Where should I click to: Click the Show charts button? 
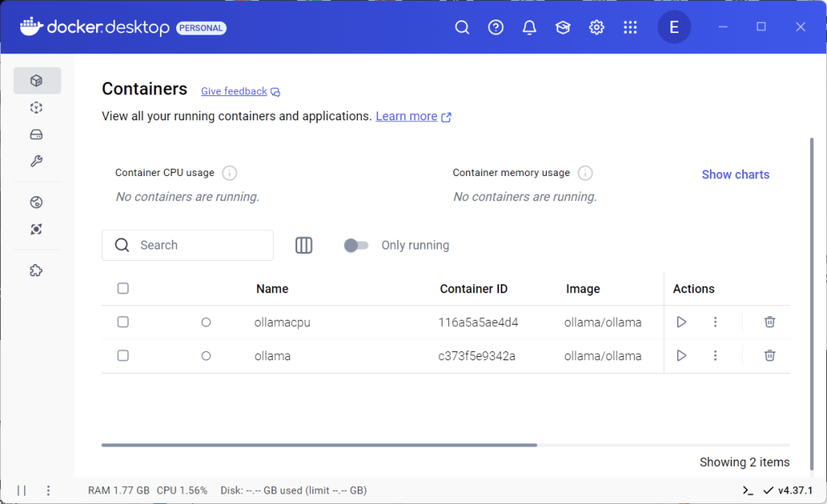pos(735,174)
